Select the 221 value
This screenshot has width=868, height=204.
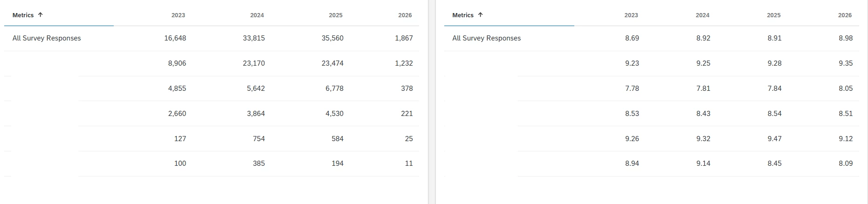(x=407, y=114)
